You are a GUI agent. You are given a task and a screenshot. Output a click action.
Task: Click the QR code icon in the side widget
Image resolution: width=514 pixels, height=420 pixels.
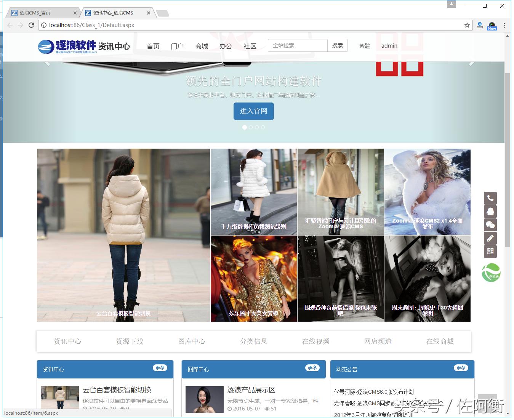tap(490, 252)
